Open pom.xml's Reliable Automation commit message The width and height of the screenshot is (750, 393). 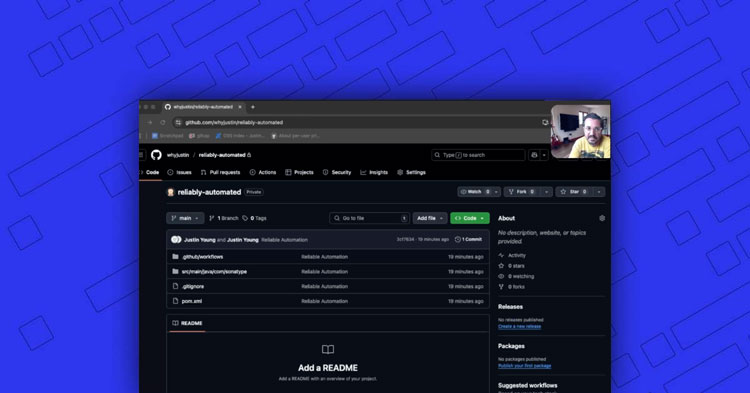pos(324,301)
